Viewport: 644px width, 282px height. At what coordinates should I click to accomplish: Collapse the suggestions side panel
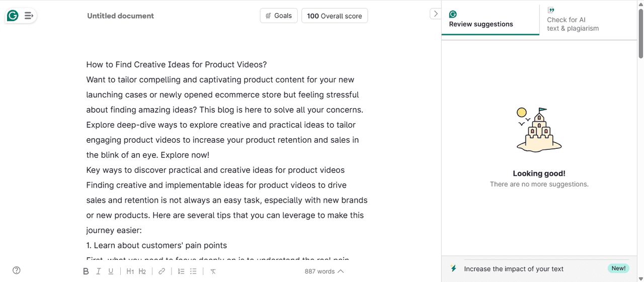tap(436, 14)
